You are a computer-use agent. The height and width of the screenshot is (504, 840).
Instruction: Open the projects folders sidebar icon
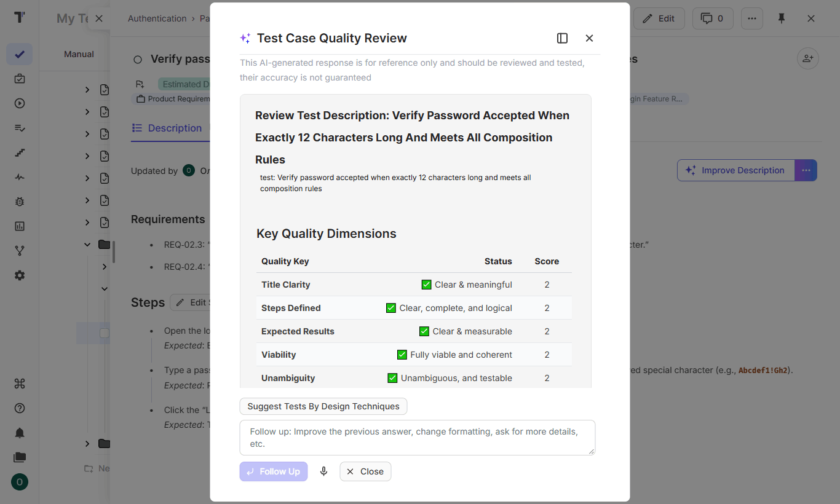point(20,457)
